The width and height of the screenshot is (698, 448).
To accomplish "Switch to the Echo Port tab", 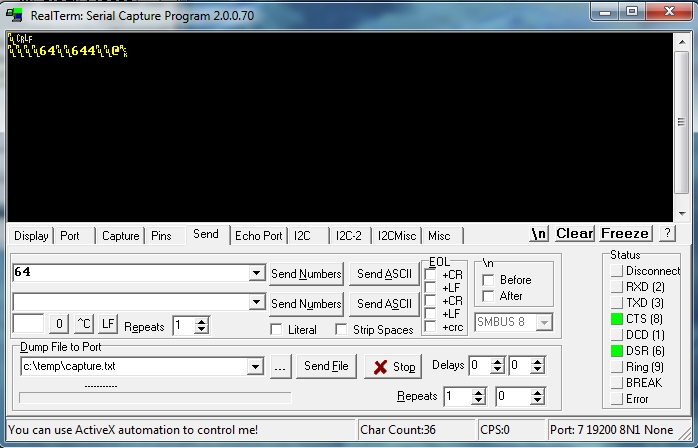I will point(258,236).
